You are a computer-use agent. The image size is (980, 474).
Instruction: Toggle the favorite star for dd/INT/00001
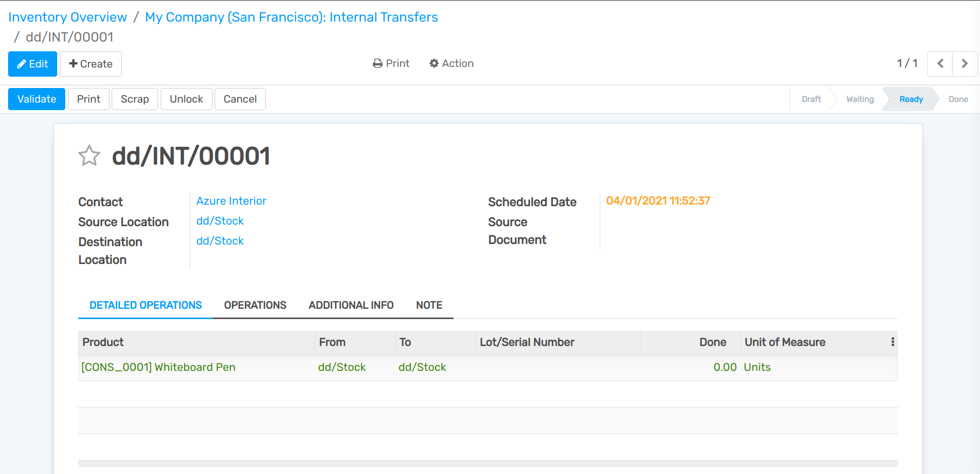pos(90,156)
